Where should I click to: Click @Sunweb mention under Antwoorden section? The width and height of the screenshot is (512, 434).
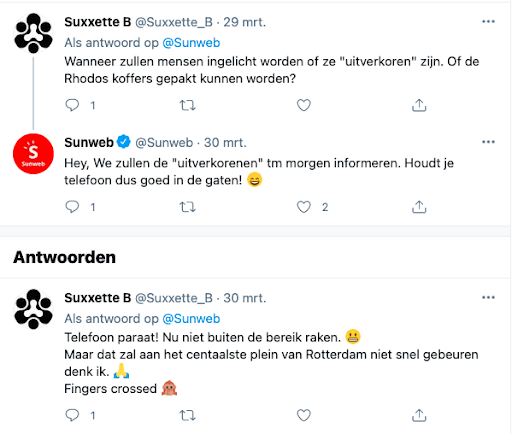191,319
